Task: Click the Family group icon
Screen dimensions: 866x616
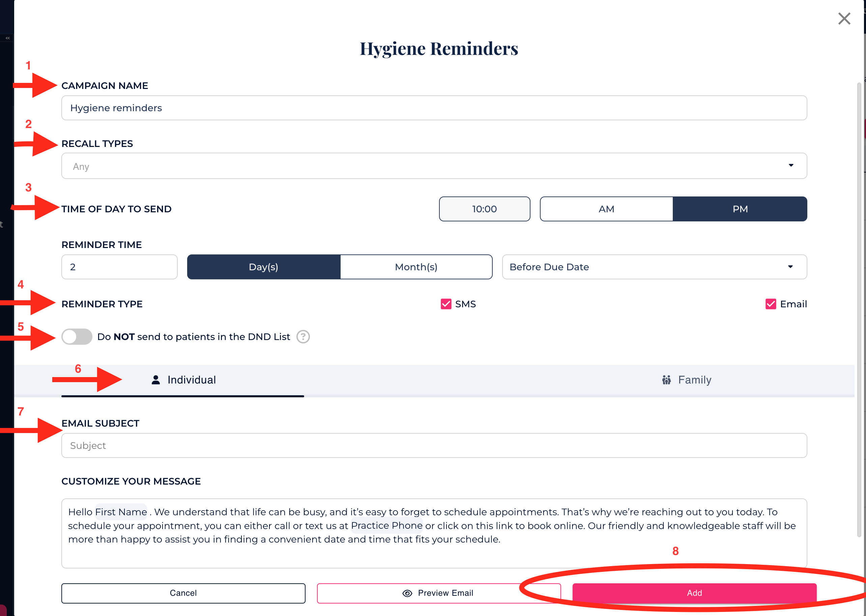Action: click(666, 380)
